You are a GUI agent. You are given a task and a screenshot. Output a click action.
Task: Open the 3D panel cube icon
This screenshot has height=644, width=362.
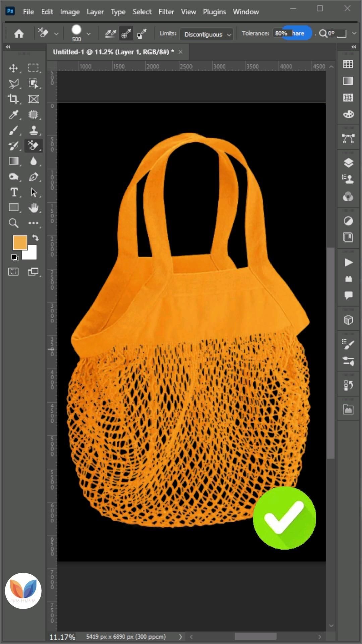pos(348,320)
